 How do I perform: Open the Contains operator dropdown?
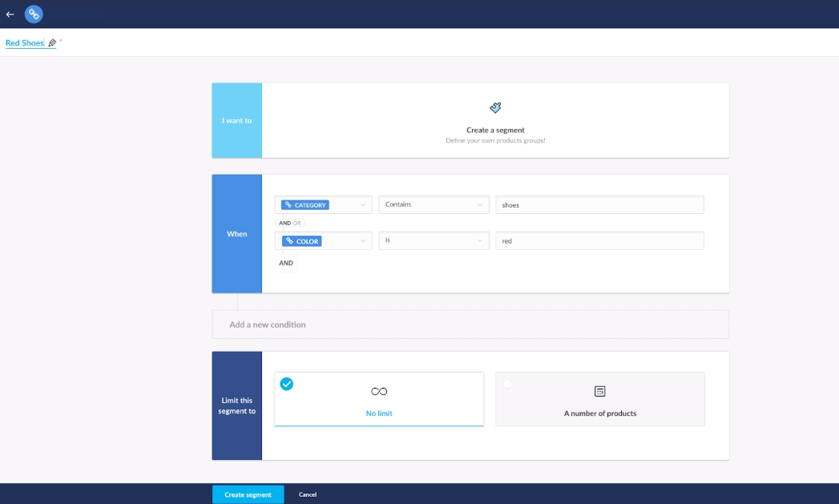(x=434, y=205)
